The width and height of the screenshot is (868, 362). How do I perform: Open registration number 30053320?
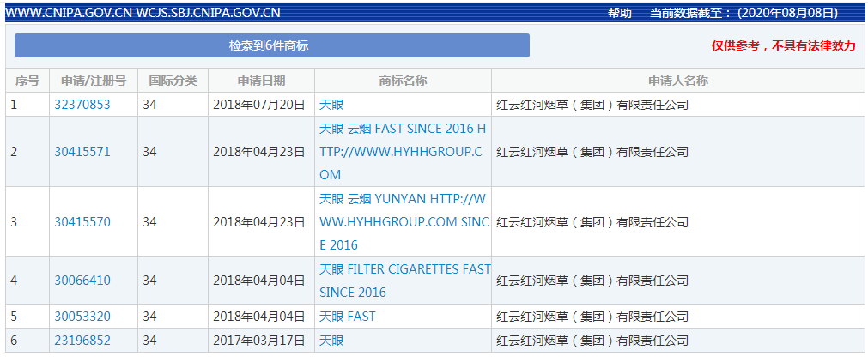pyautogui.click(x=82, y=317)
